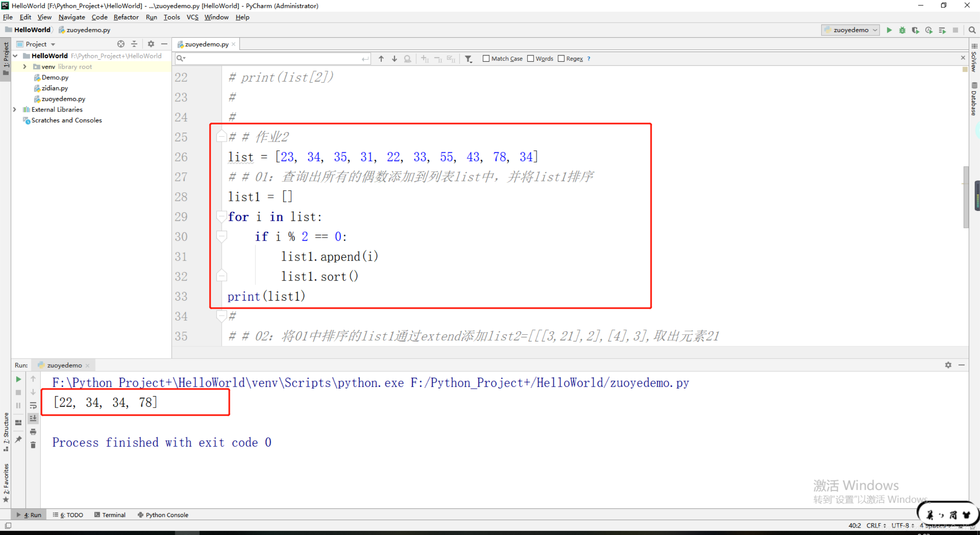Open Search Everywhere magnifier icon
980x535 pixels.
pos(972,30)
